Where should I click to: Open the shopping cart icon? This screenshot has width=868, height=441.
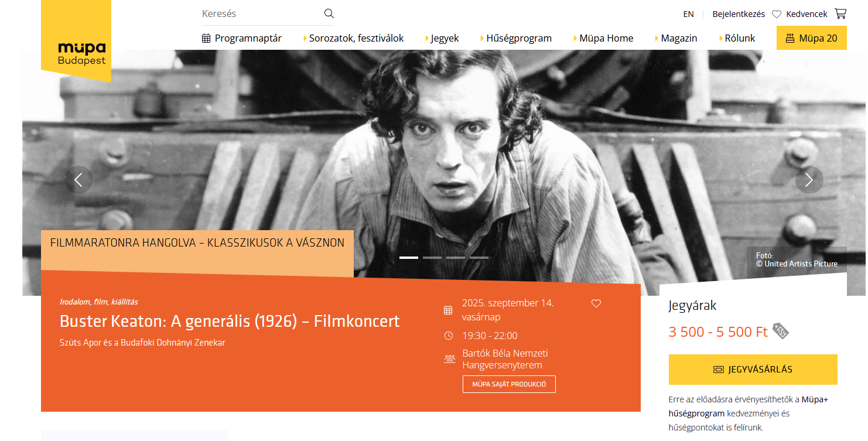[840, 13]
